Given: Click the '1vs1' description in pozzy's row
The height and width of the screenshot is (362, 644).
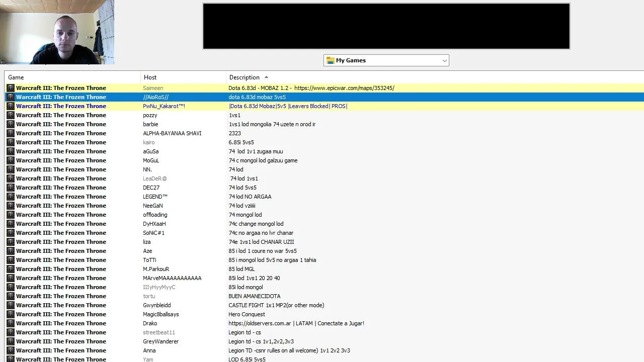Looking at the screenshot, I should pos(234,115).
